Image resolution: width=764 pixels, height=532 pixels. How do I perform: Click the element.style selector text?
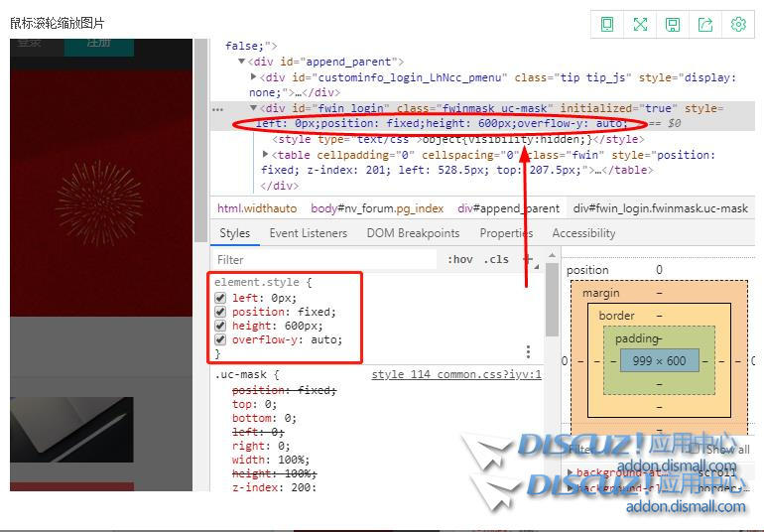pyautogui.click(x=257, y=282)
